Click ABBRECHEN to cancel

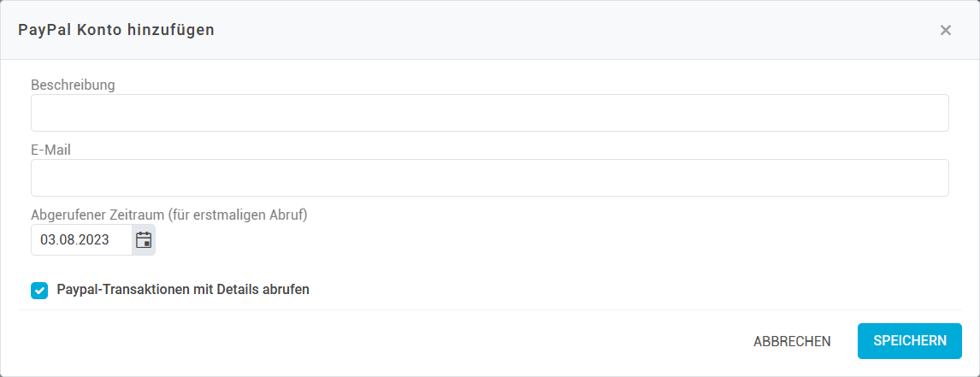[x=792, y=341]
